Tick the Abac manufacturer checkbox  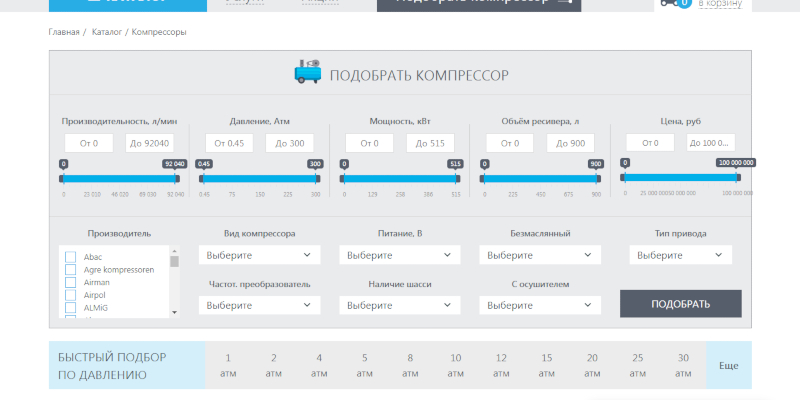tap(71, 257)
